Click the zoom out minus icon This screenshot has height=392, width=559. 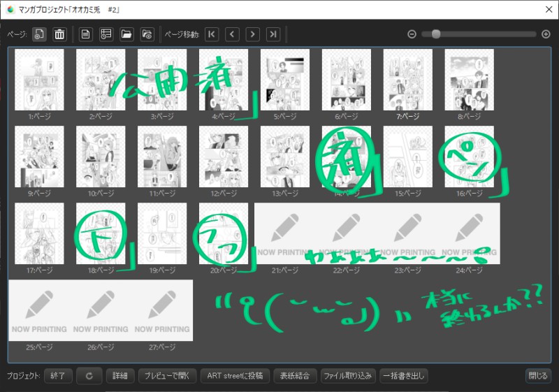point(412,34)
